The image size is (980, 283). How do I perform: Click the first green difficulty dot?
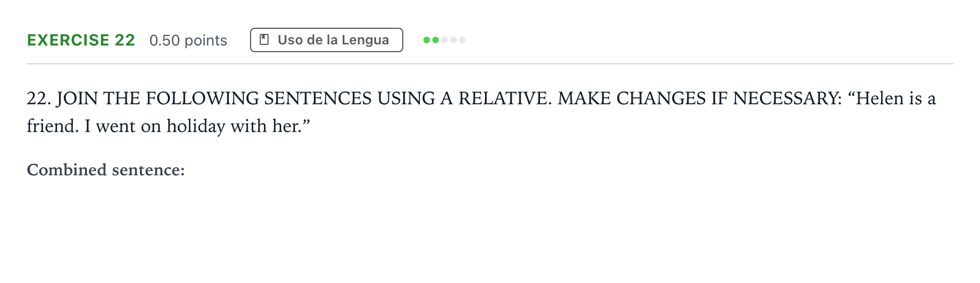427,40
